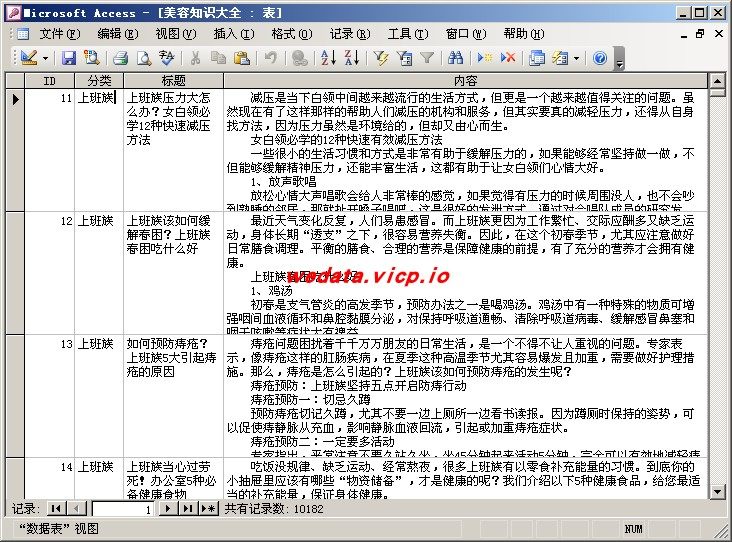Viewport: 732px width, 542px height.
Task: Go to last record navigation button
Action: coord(188,509)
